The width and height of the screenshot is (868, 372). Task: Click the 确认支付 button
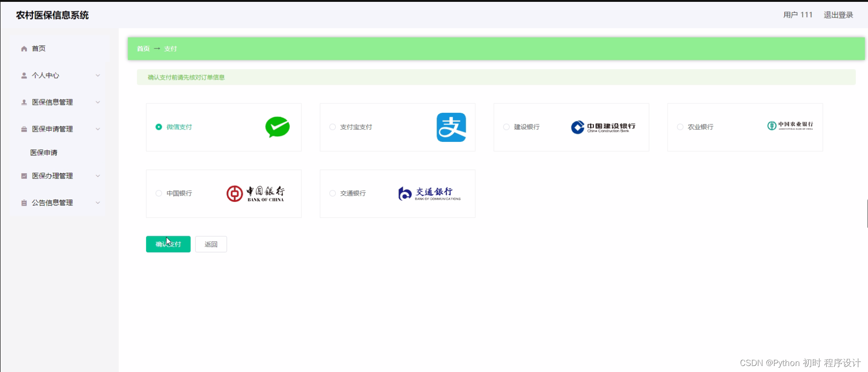point(168,244)
